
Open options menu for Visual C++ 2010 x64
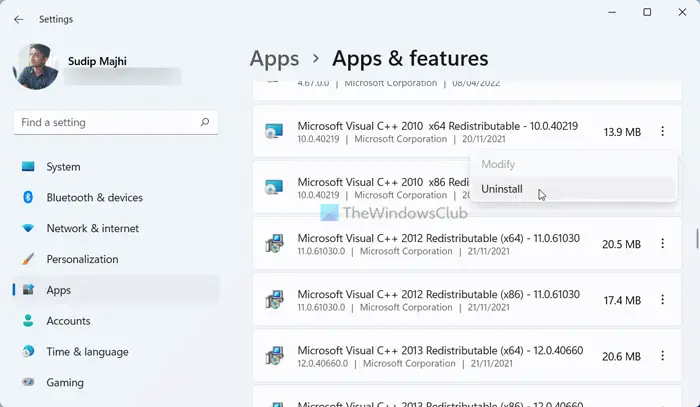(x=662, y=131)
